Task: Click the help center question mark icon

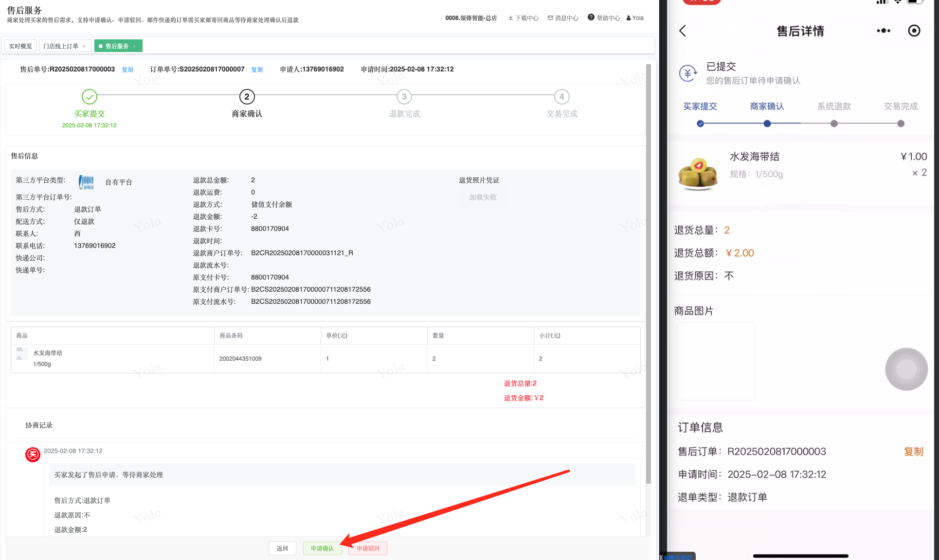Action: (591, 17)
